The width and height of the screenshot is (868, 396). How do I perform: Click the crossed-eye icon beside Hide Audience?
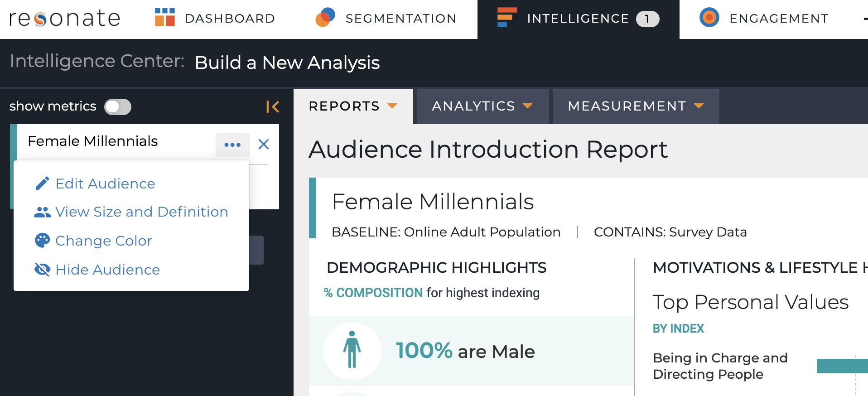(x=42, y=270)
